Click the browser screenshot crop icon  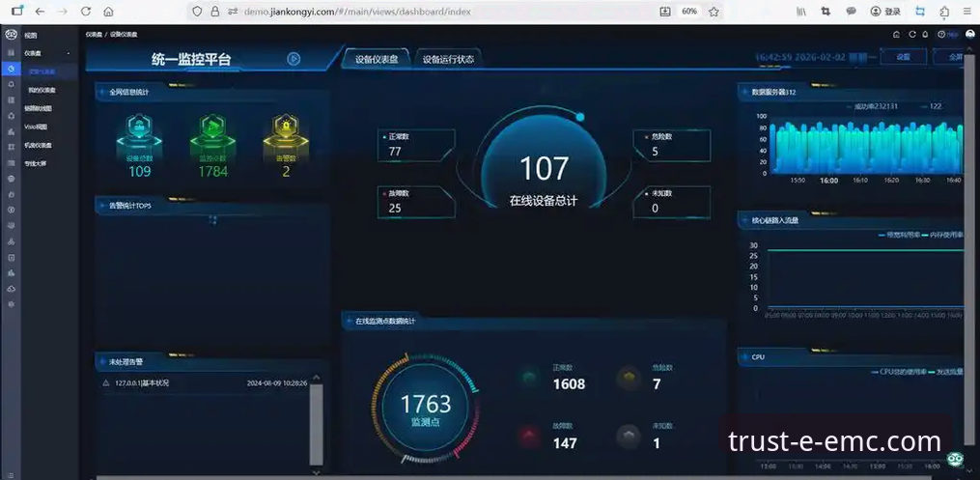tap(825, 12)
